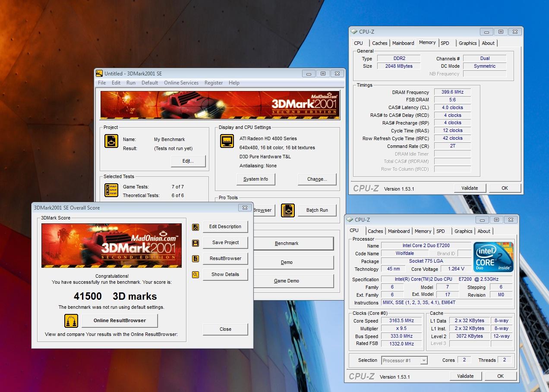Click the Show Details magnifier icon

click(x=196, y=275)
